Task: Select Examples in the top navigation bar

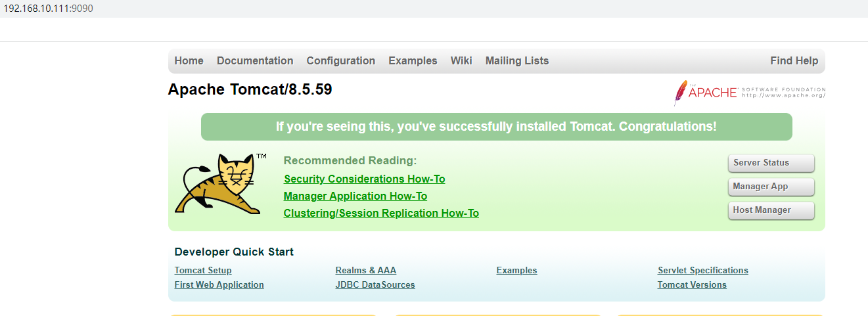Action: 413,60
